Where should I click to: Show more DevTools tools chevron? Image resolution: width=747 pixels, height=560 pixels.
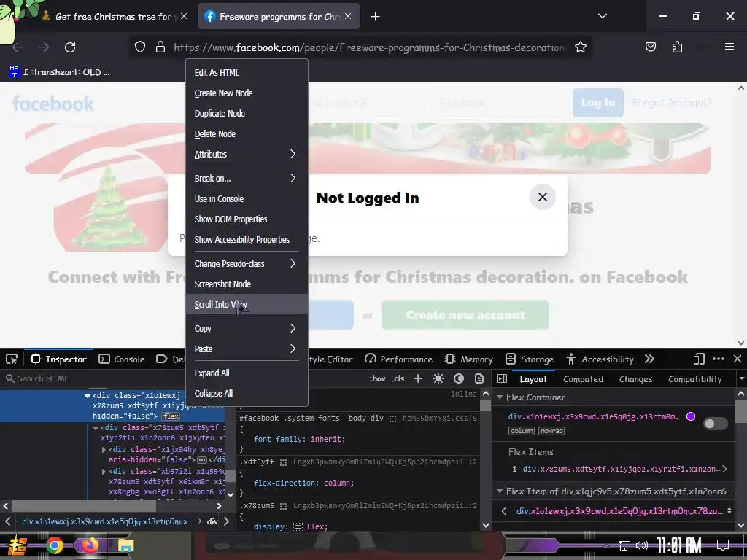649,359
